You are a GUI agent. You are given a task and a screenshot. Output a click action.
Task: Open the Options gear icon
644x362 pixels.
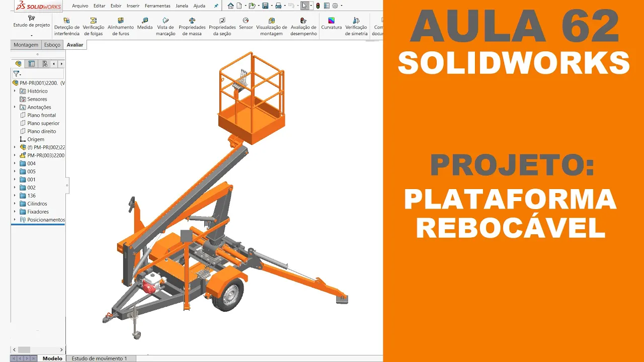click(x=335, y=6)
